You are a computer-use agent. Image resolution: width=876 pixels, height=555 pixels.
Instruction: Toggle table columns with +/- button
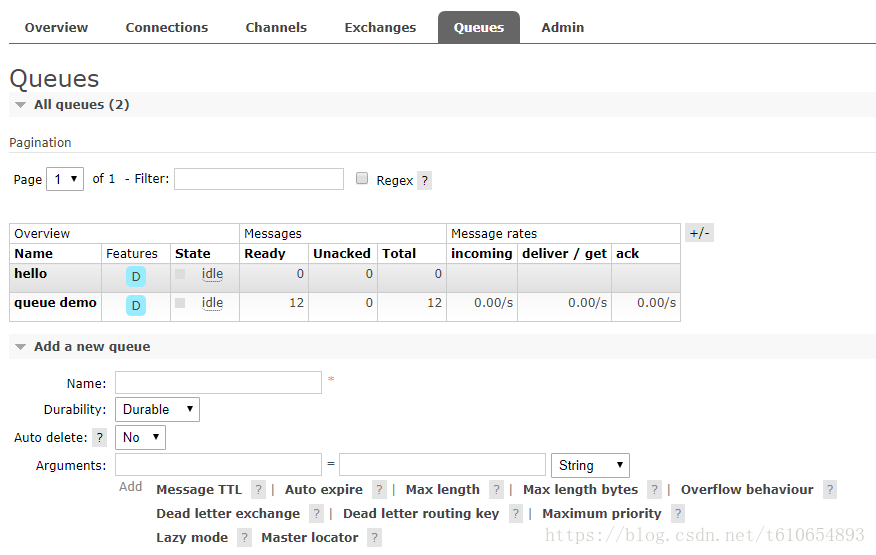(699, 233)
